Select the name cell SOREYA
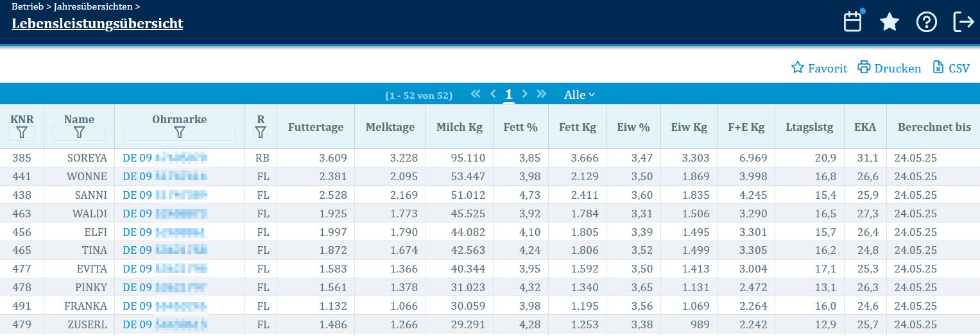This screenshot has width=980, height=336. (x=87, y=158)
